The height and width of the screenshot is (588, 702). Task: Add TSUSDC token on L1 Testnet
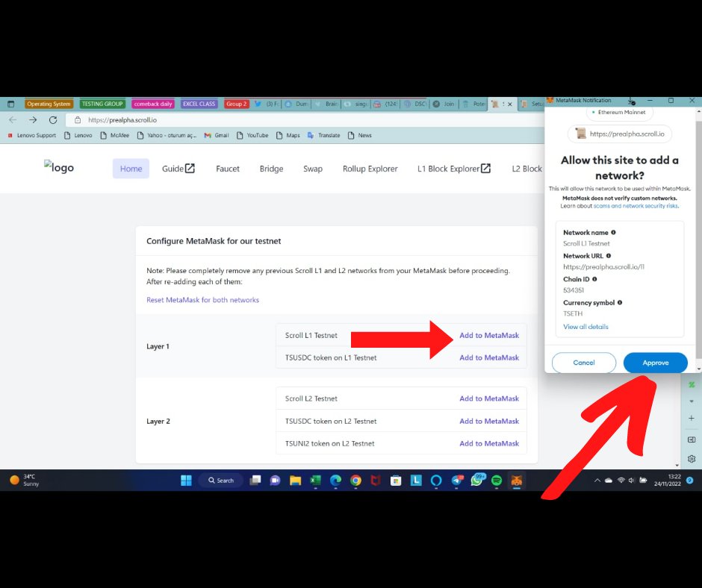click(489, 357)
